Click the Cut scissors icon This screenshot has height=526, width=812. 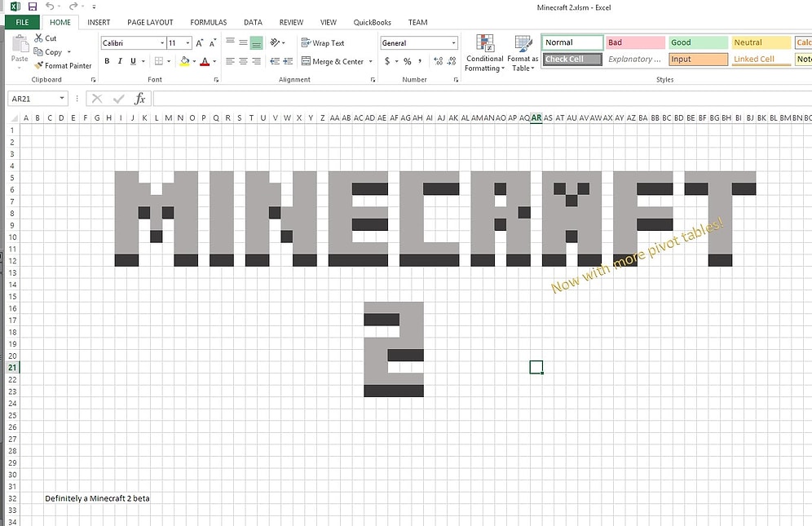pos(39,38)
